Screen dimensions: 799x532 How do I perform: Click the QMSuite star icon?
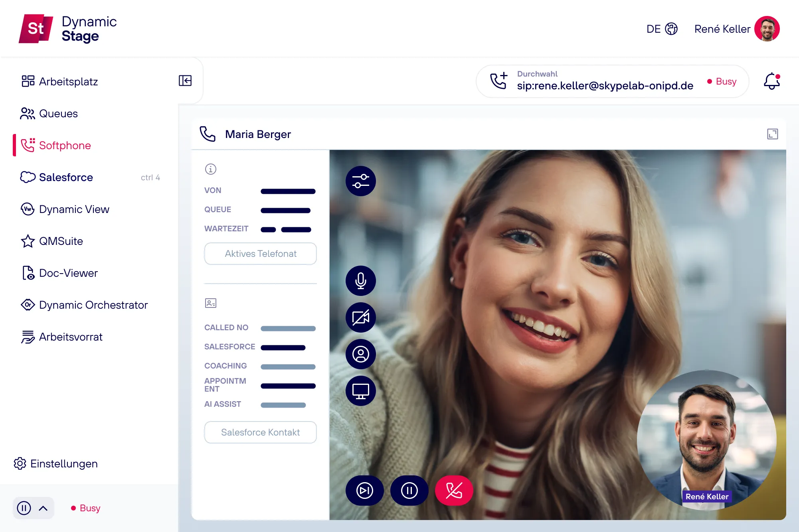[28, 241]
